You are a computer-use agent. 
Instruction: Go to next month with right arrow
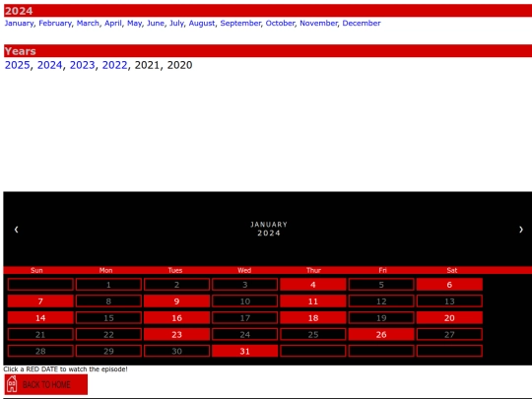click(521, 230)
